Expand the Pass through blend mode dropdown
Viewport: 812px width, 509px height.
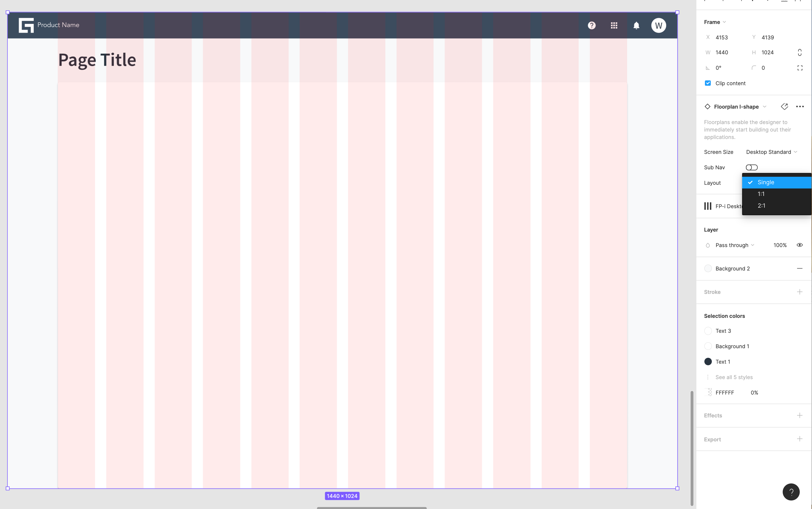click(x=734, y=245)
